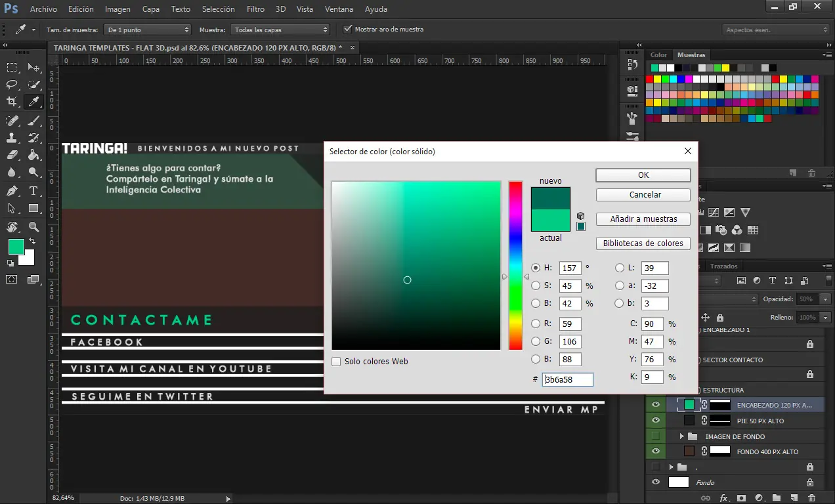Image resolution: width=835 pixels, height=504 pixels.
Task: Select the Horizontal Type tool
Action: click(x=33, y=191)
